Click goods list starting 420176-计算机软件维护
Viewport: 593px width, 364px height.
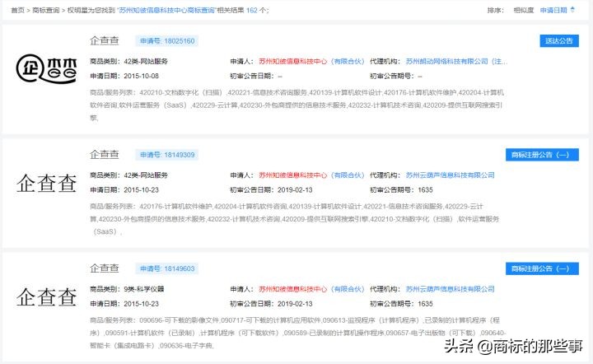pyautogui.click(x=295, y=219)
